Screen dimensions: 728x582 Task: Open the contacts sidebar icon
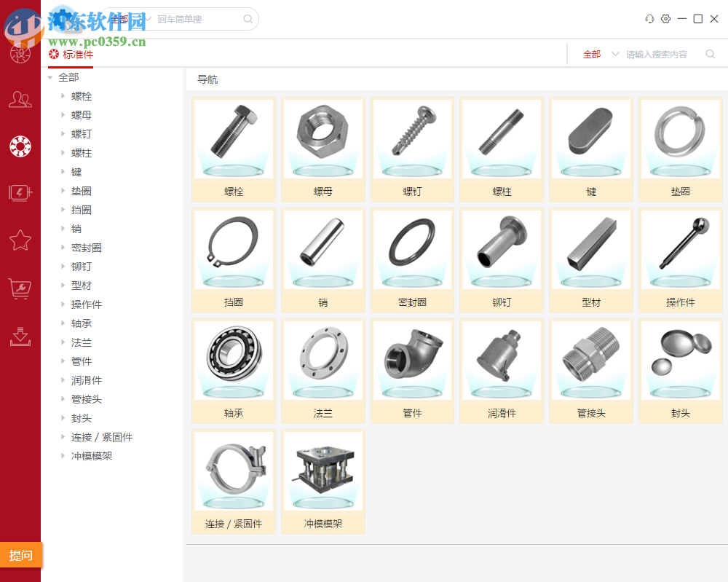20,100
